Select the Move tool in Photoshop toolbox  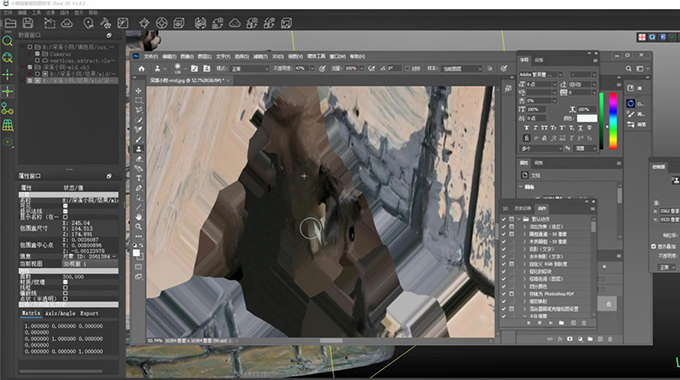(138, 91)
